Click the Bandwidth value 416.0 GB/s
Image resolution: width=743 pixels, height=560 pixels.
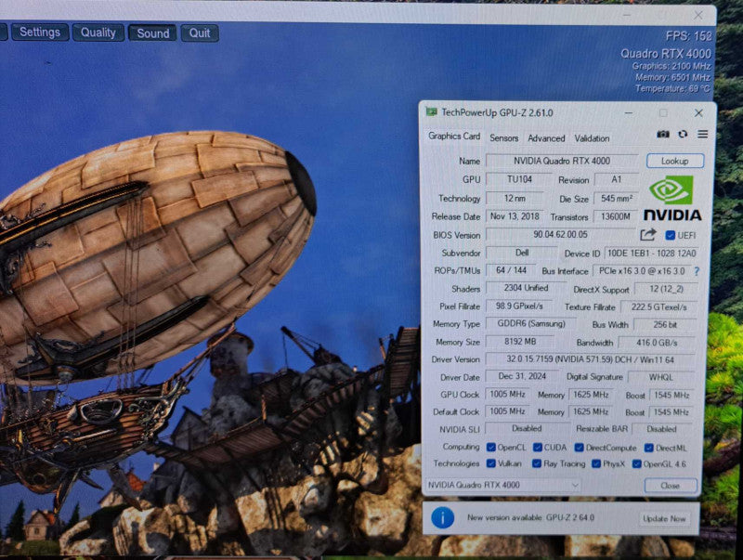click(657, 343)
